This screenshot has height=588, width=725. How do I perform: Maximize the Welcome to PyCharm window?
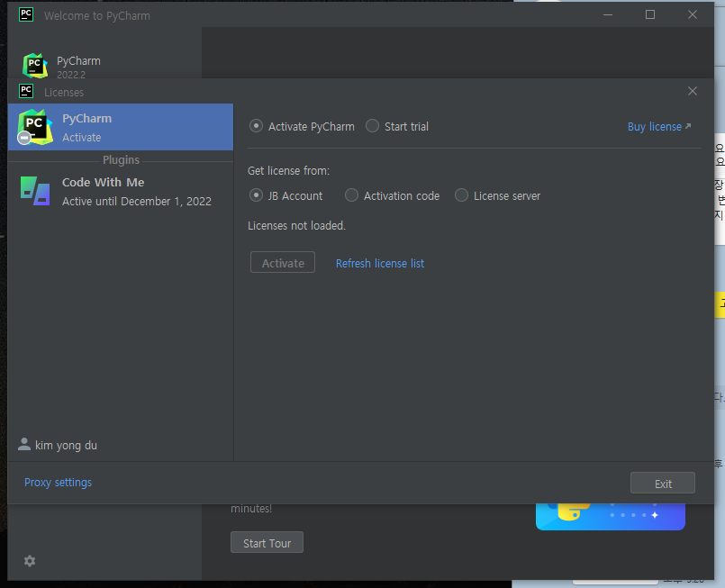pos(650,14)
